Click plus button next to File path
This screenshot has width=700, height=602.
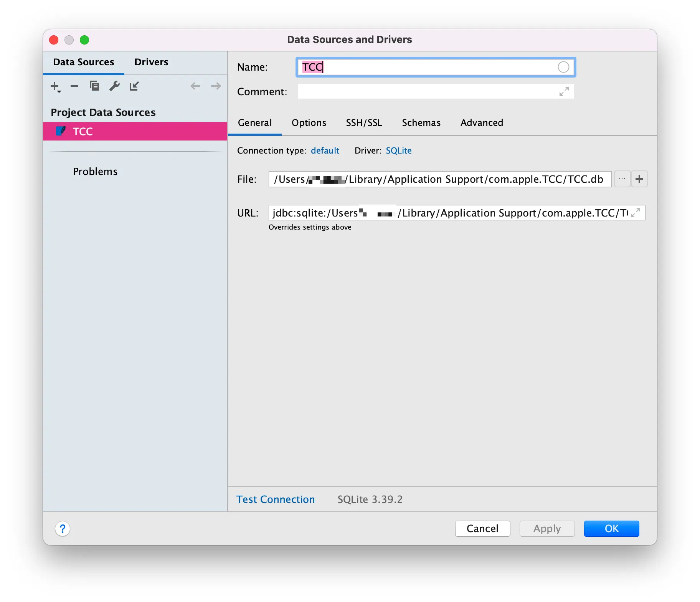639,179
